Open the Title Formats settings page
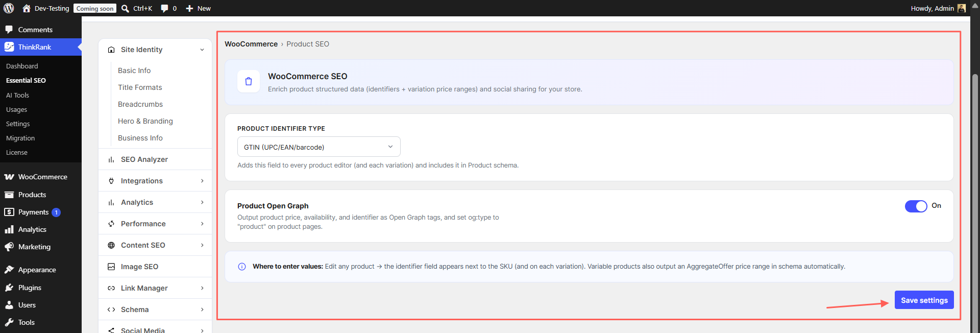This screenshot has width=980, height=333. tap(140, 87)
